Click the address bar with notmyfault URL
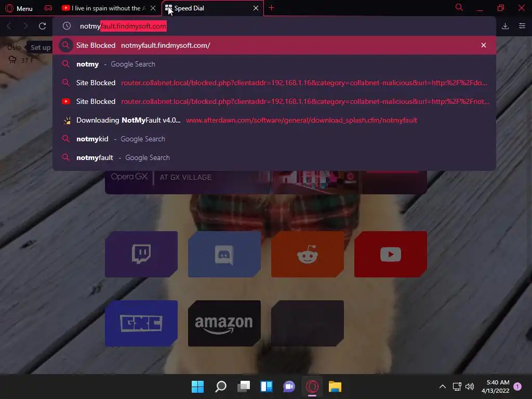Screen dimensions: 532x399 [274, 26]
